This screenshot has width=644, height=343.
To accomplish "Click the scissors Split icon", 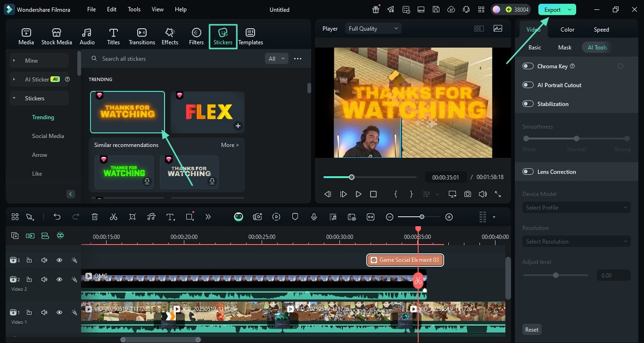I will [113, 217].
